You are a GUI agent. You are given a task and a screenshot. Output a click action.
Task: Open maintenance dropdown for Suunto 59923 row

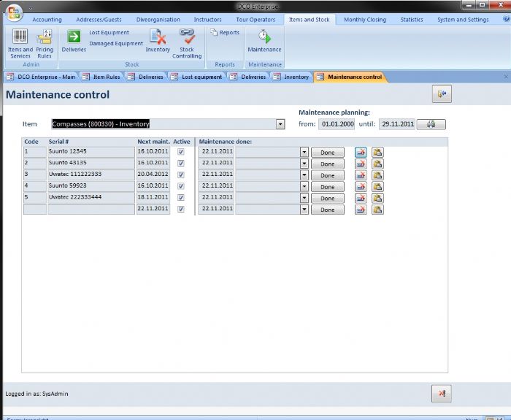tap(304, 186)
